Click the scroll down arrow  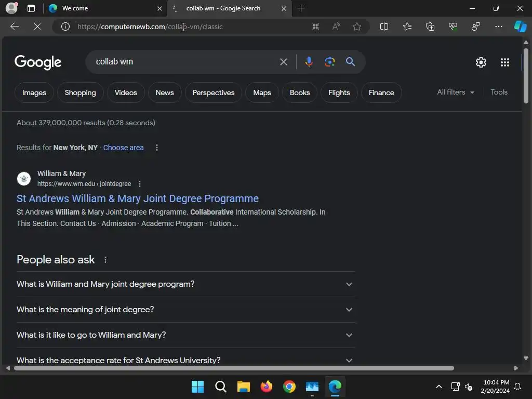pyautogui.click(x=526, y=358)
